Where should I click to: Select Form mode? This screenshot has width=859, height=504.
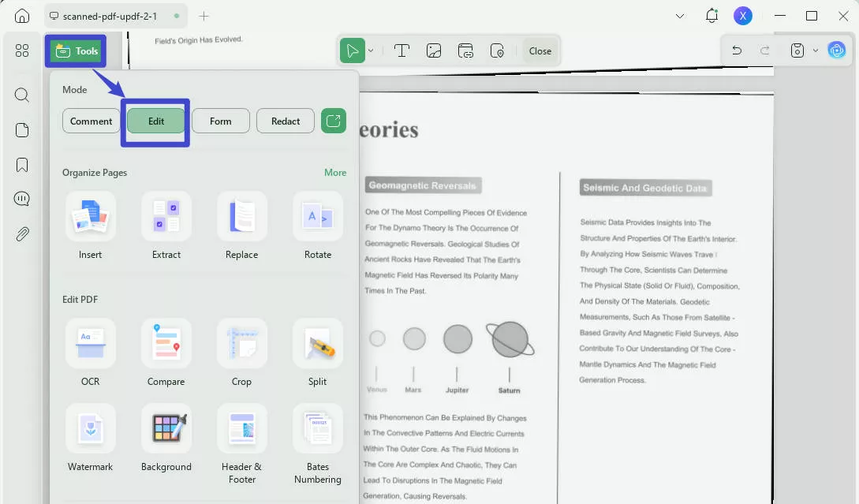click(220, 121)
